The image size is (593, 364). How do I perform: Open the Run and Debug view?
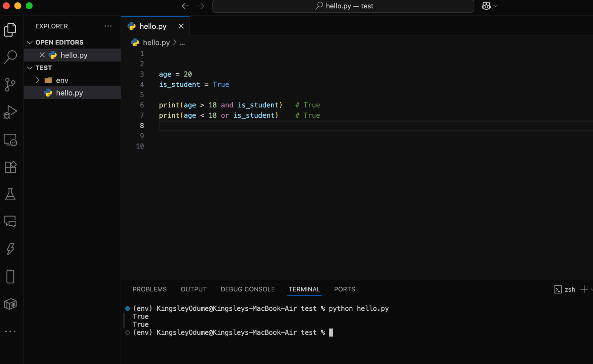10,111
